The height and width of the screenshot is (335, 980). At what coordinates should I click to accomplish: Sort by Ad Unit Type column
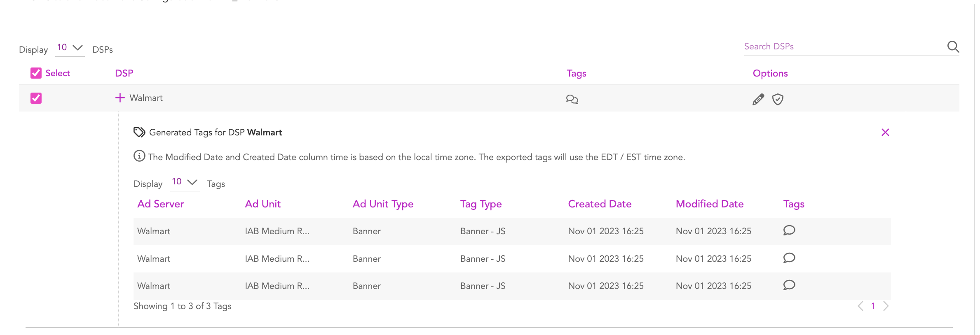pyautogui.click(x=383, y=204)
